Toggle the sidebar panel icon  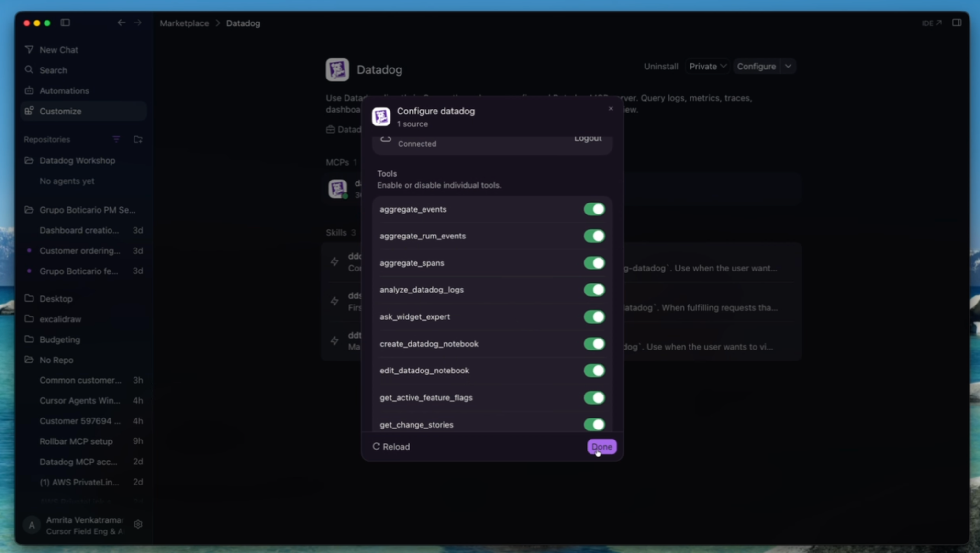tap(66, 23)
